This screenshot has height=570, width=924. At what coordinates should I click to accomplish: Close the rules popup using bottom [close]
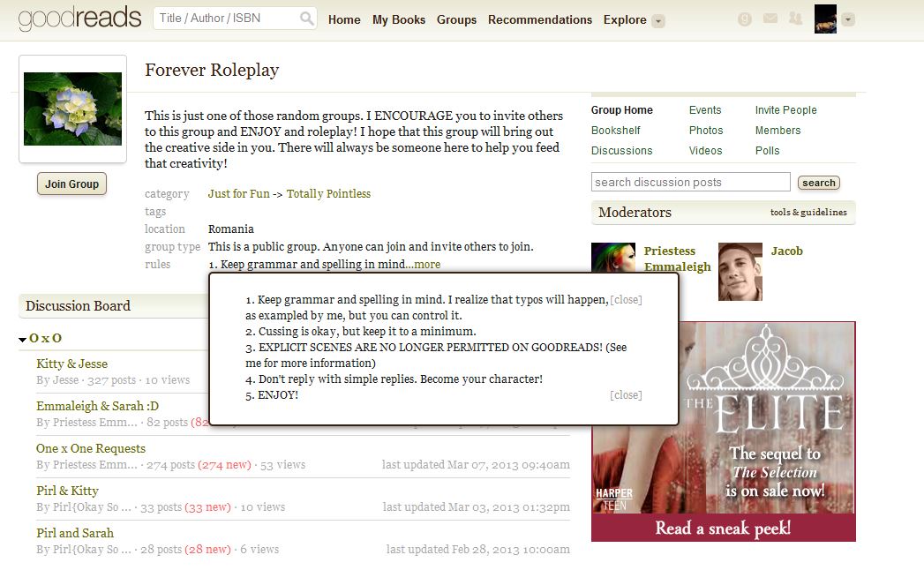click(626, 395)
